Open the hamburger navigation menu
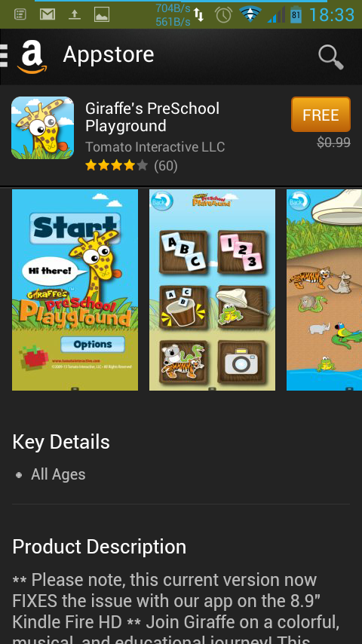 coord(4,56)
